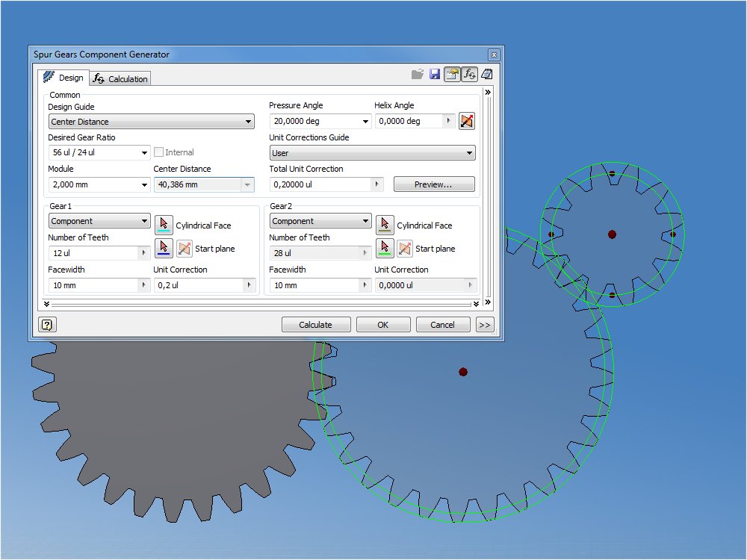Open the display properties toolbar icon
Viewport: 747px width, 560px height.
click(452, 74)
